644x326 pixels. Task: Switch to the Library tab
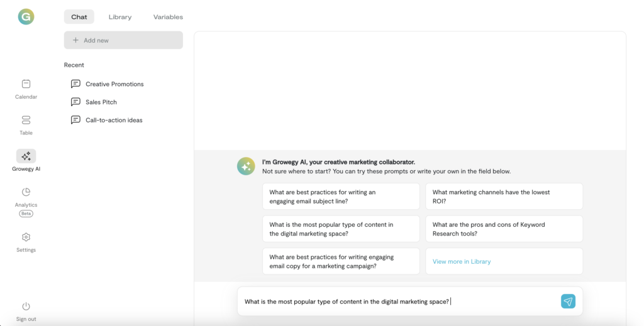119,17
